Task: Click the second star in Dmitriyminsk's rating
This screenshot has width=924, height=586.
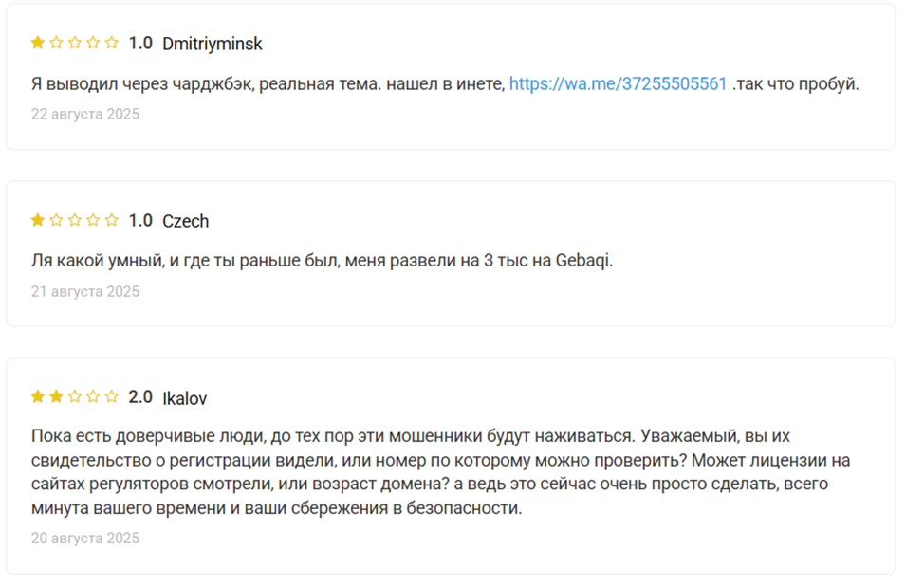Action: tap(56, 43)
